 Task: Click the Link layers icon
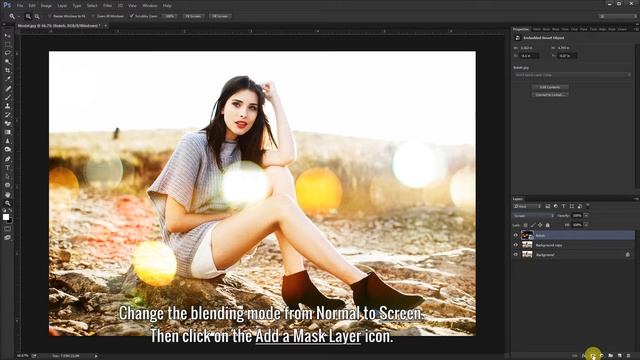pyautogui.click(x=575, y=356)
